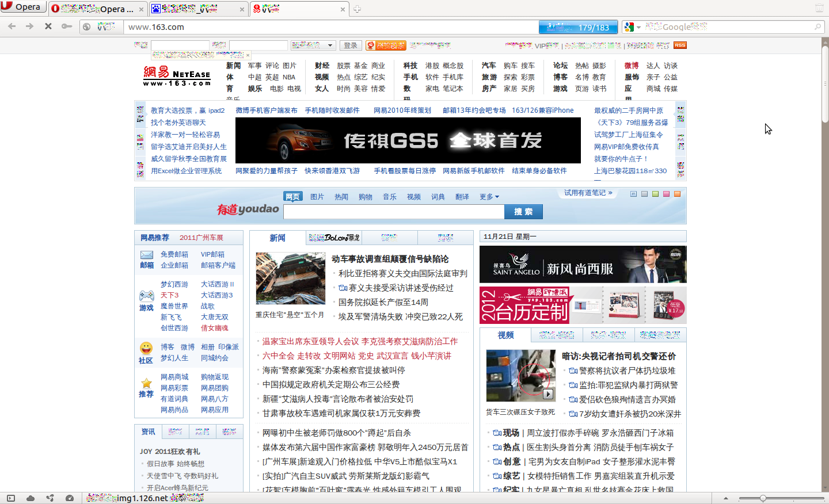Open the 微博 link in top navigation
Screen dimensions: 829x504
(632, 66)
